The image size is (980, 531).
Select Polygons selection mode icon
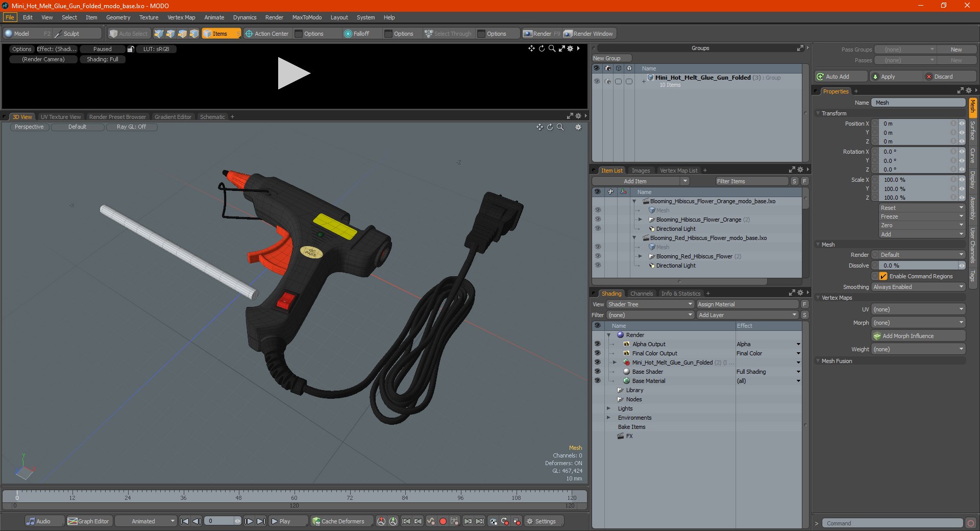[x=182, y=34]
